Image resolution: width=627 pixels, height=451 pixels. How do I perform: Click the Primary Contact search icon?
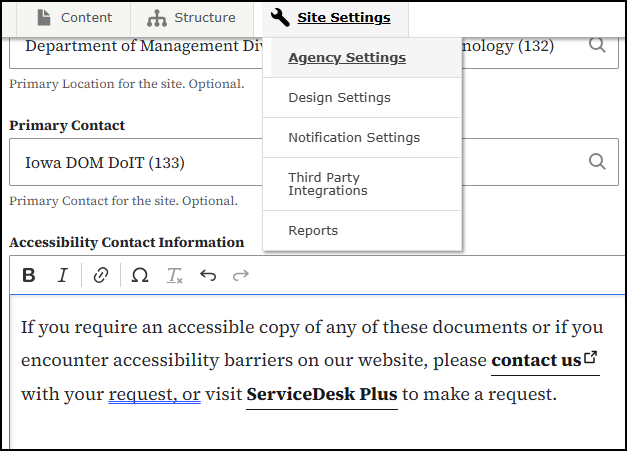coord(597,162)
